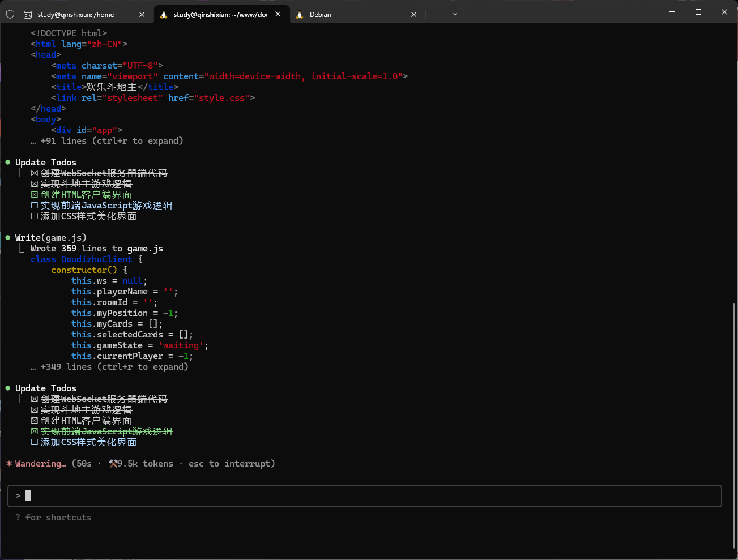Open the new tab dropdown chevron
The image size is (738, 560).
point(455,14)
